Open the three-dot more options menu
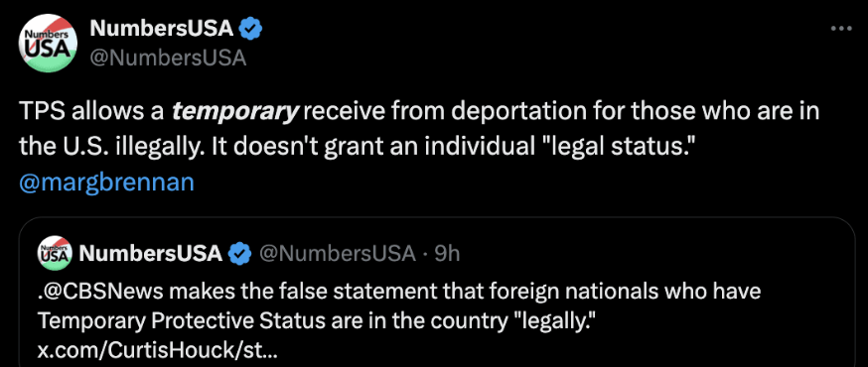The width and height of the screenshot is (868, 367). pyautogui.click(x=841, y=28)
